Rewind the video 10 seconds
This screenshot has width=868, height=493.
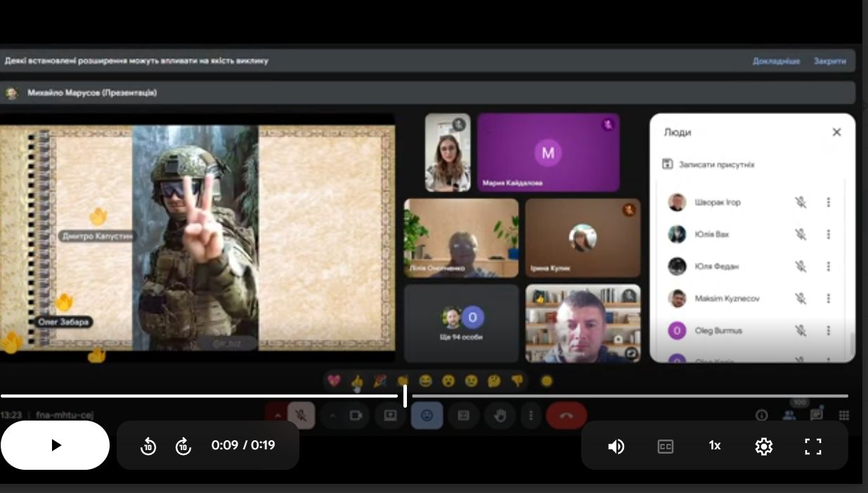pos(148,446)
